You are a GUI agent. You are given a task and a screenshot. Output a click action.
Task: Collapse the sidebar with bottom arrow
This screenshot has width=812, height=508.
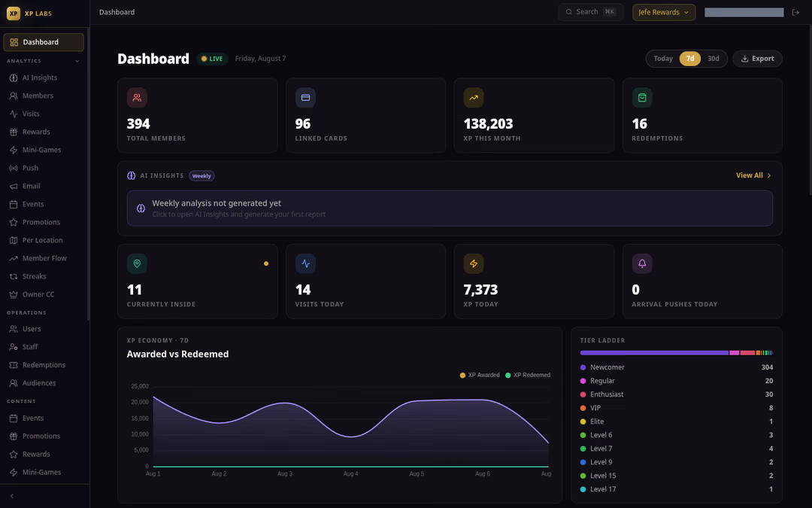tap(12, 496)
